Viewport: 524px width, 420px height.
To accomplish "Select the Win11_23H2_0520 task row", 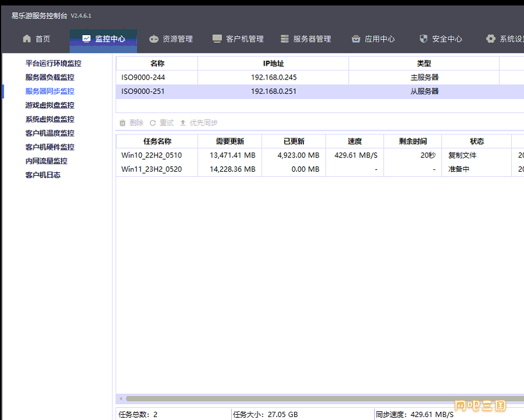I will (x=320, y=169).
